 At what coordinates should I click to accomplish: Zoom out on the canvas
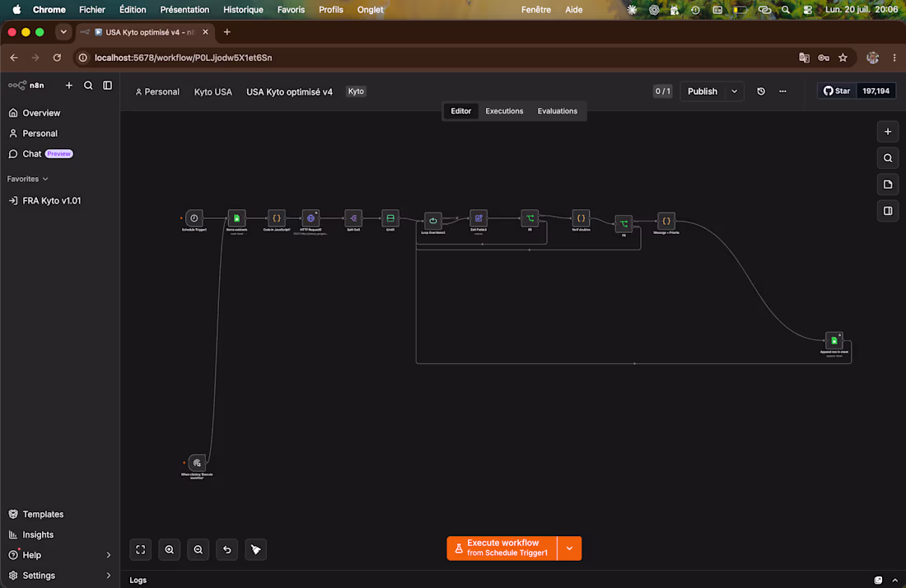click(198, 550)
